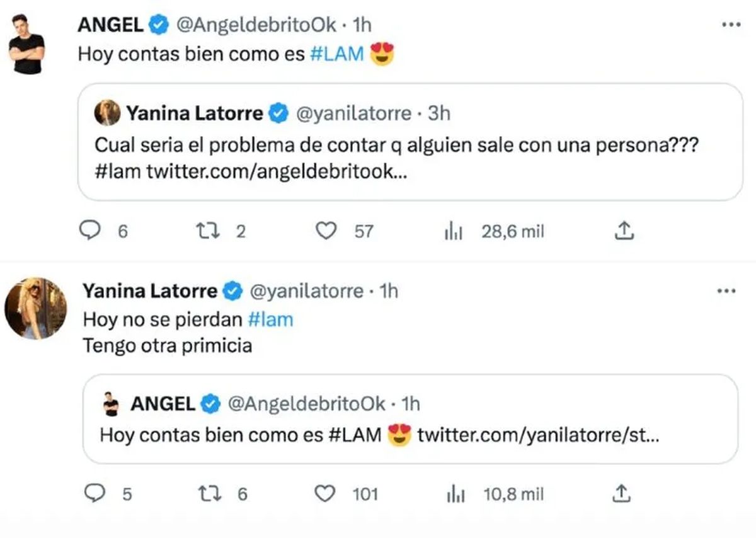
Task: View analytics of Yanina's 10,8 mil tweet
Action: coord(455,493)
